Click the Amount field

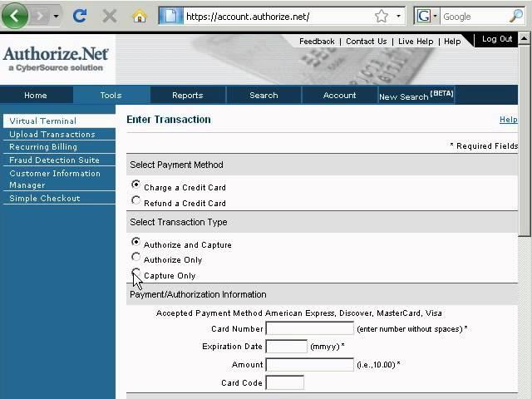[310, 364]
